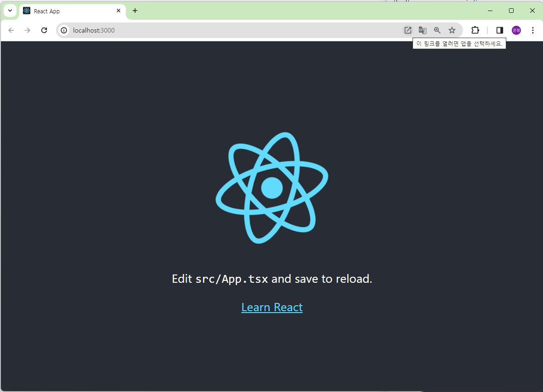Open link in app icon

tap(408, 30)
